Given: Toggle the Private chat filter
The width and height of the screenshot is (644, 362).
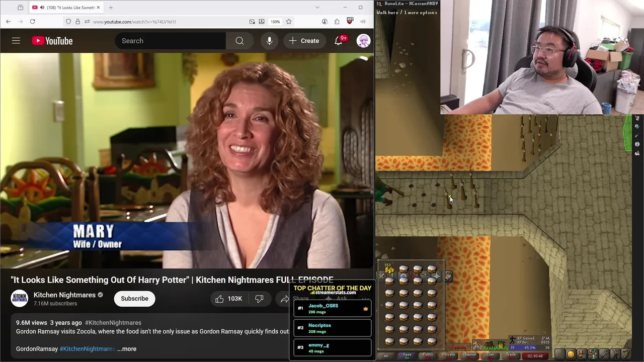Looking at the screenshot, I should pos(449,355).
